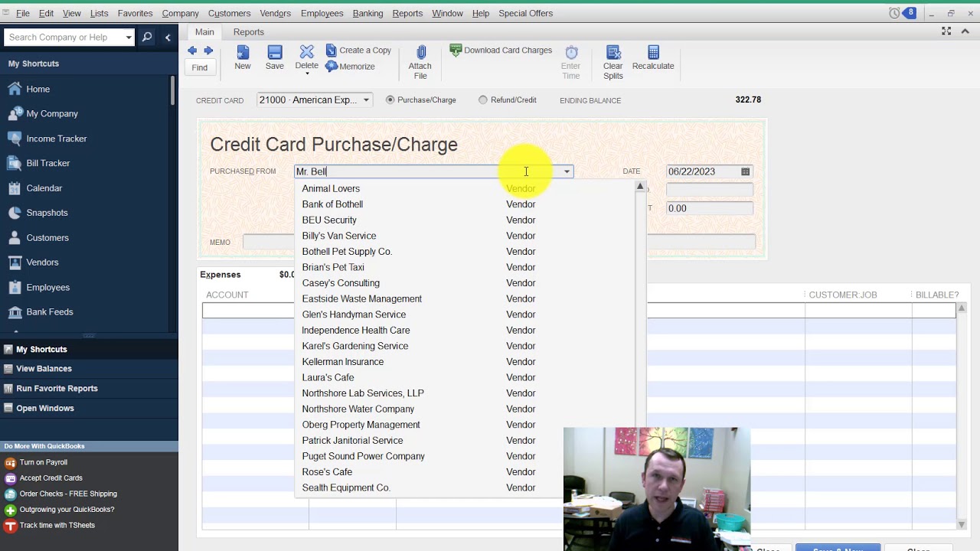
Task: Expand the Credit Card account dropdown
Action: pos(366,100)
